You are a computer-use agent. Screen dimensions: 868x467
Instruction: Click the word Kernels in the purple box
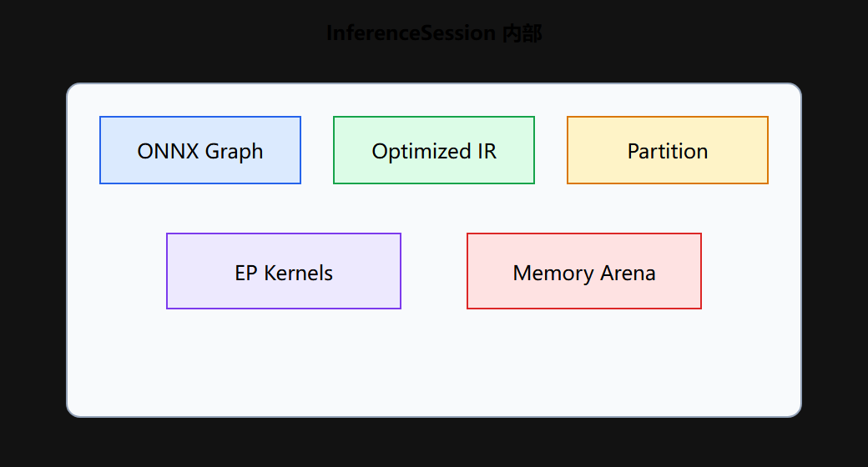point(299,273)
